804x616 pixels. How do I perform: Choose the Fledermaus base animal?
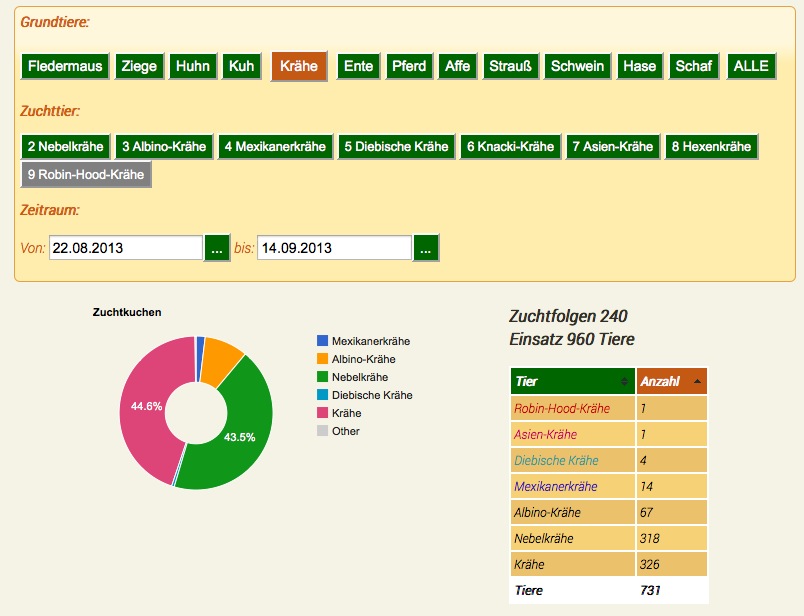click(65, 66)
